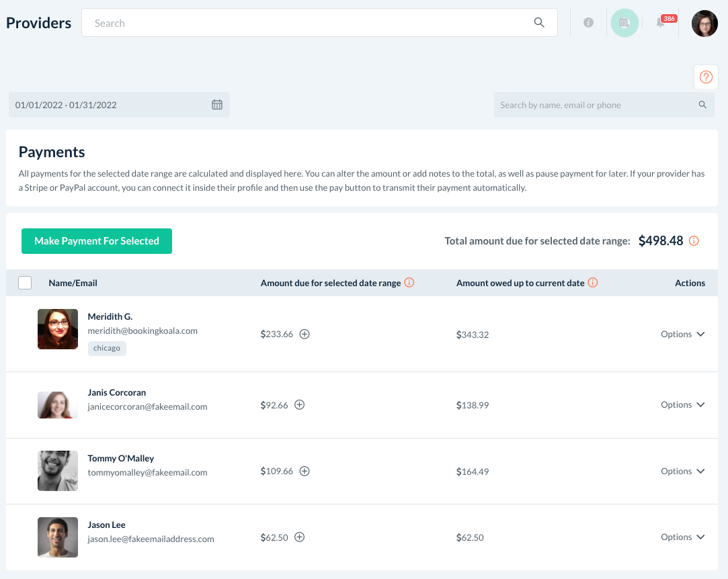728x579 pixels.
Task: Open the green calendar icon in header
Action: (x=624, y=23)
